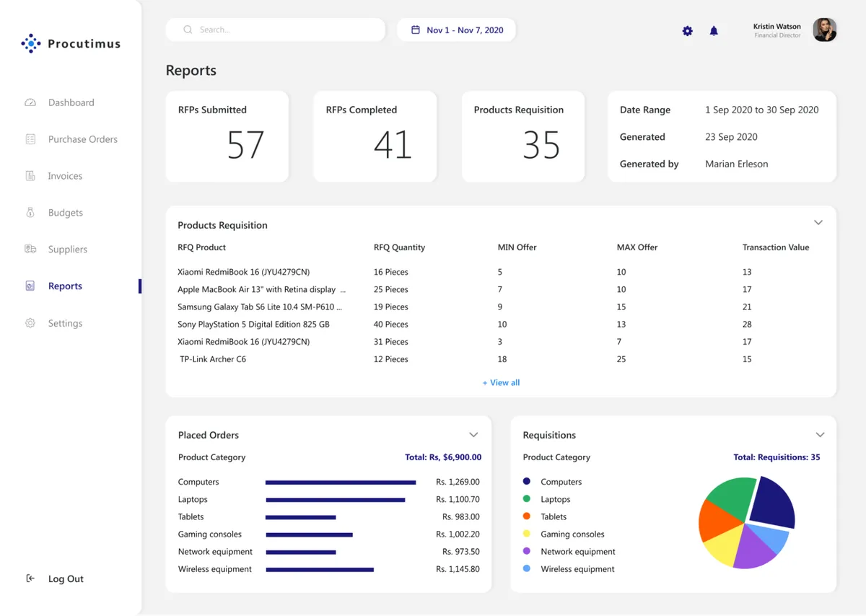Open Settings from the sidebar
The width and height of the screenshot is (866, 616).
pyautogui.click(x=65, y=323)
